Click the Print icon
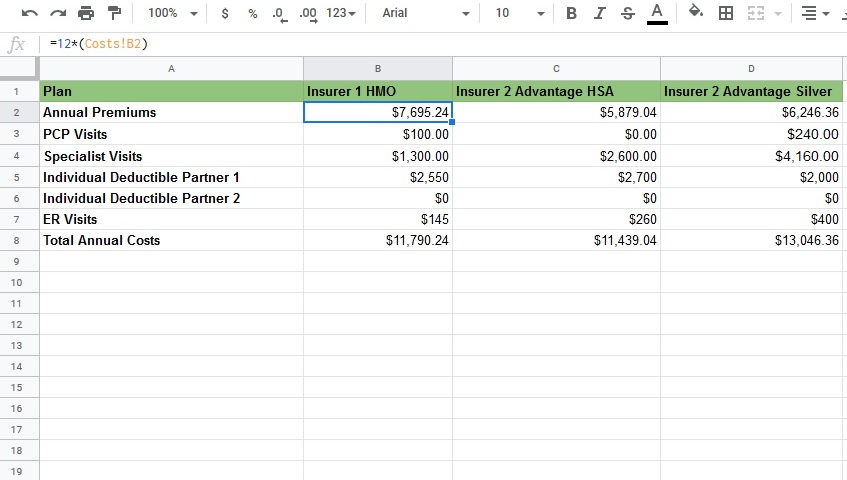This screenshot has height=480, width=847. (86, 13)
